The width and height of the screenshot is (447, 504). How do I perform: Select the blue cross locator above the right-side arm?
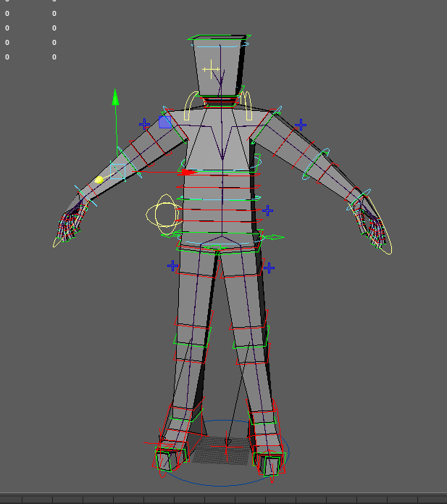[x=301, y=125]
